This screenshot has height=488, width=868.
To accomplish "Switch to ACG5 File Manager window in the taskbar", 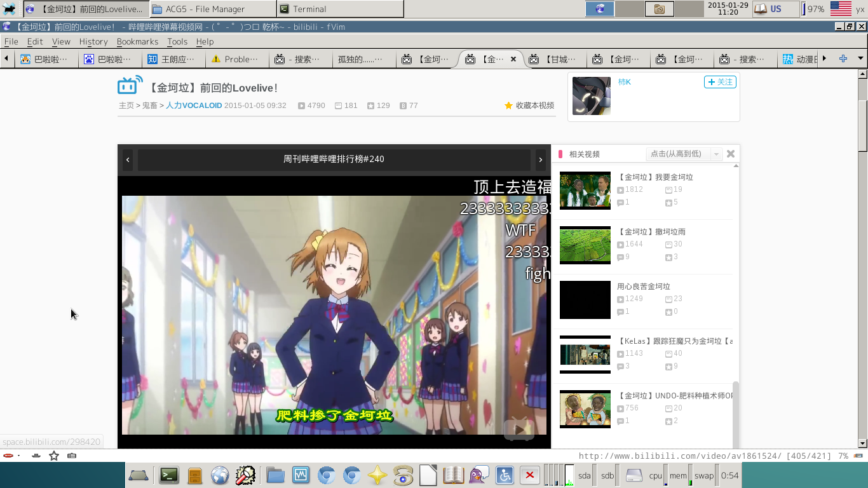I will [x=213, y=9].
